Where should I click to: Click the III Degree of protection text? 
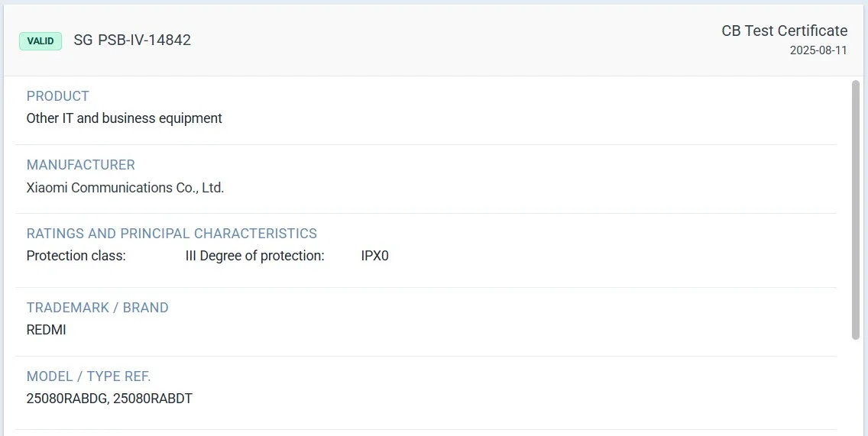[254, 256]
